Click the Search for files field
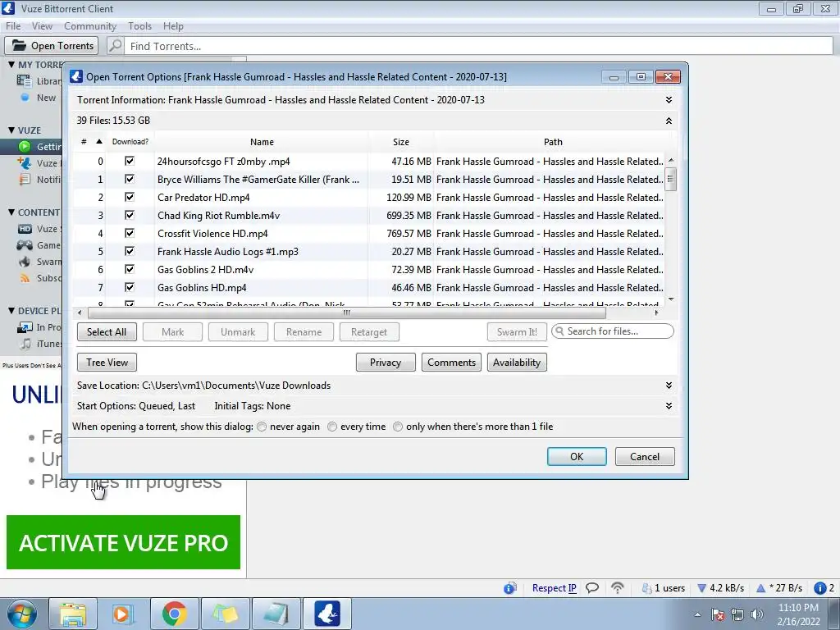The width and height of the screenshot is (840, 630). 612,331
